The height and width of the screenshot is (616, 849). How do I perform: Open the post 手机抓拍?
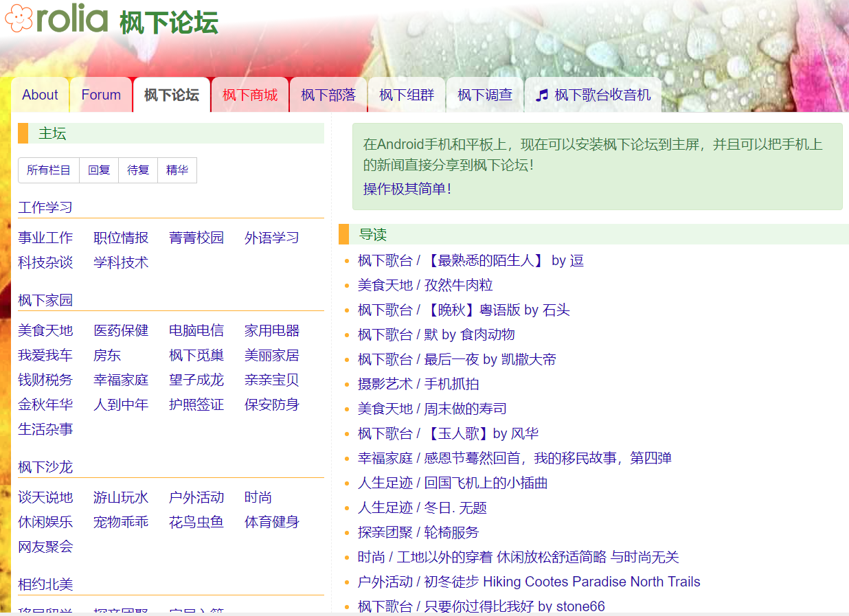click(x=452, y=384)
